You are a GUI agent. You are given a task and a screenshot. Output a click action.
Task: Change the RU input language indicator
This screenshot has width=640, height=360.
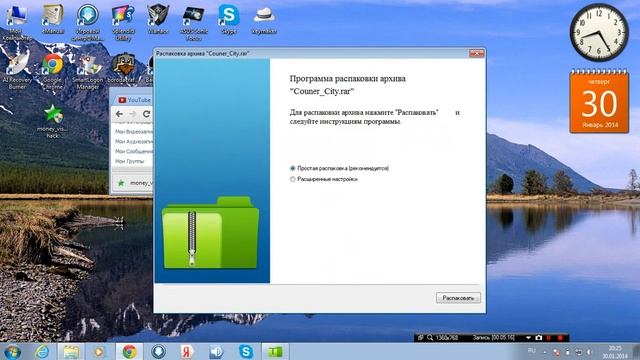[531, 351]
